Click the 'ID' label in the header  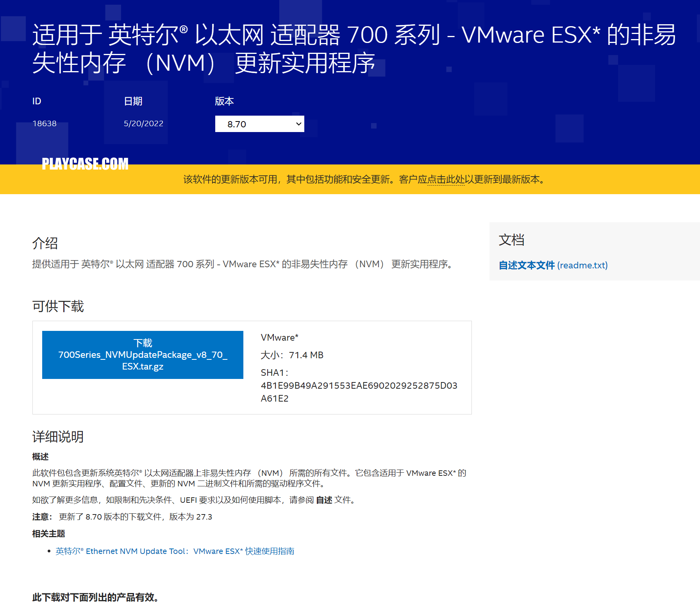[x=37, y=101]
